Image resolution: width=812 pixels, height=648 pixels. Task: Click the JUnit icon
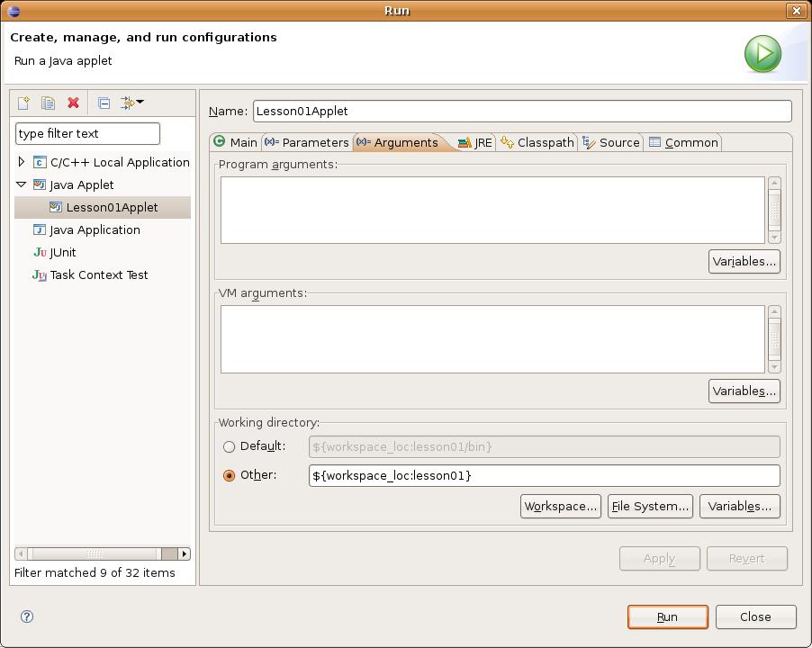coord(40,253)
